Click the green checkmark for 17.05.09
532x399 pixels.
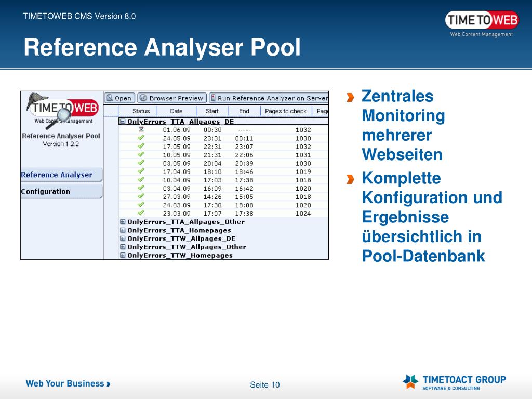point(141,146)
